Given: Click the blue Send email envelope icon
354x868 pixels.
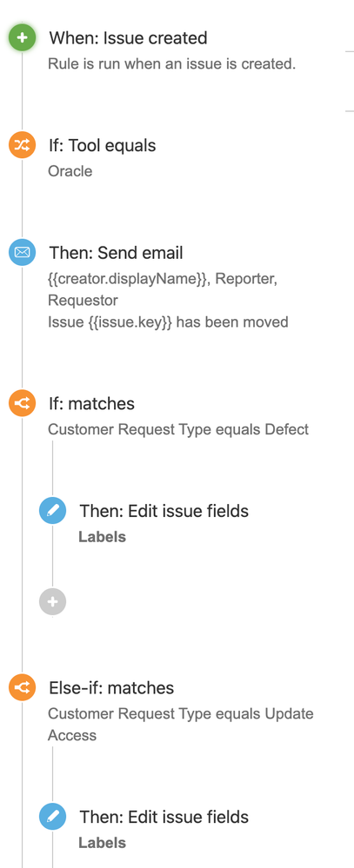Looking at the screenshot, I should [22, 253].
